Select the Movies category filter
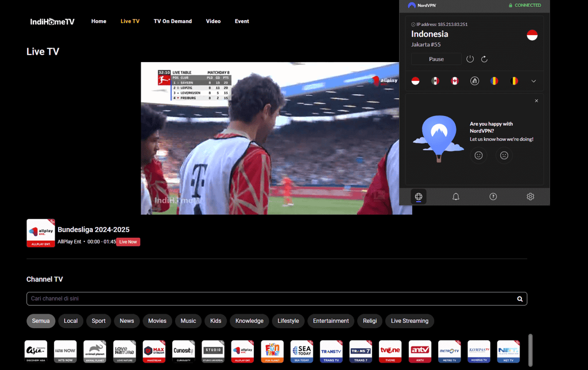The height and width of the screenshot is (370, 588). click(157, 321)
